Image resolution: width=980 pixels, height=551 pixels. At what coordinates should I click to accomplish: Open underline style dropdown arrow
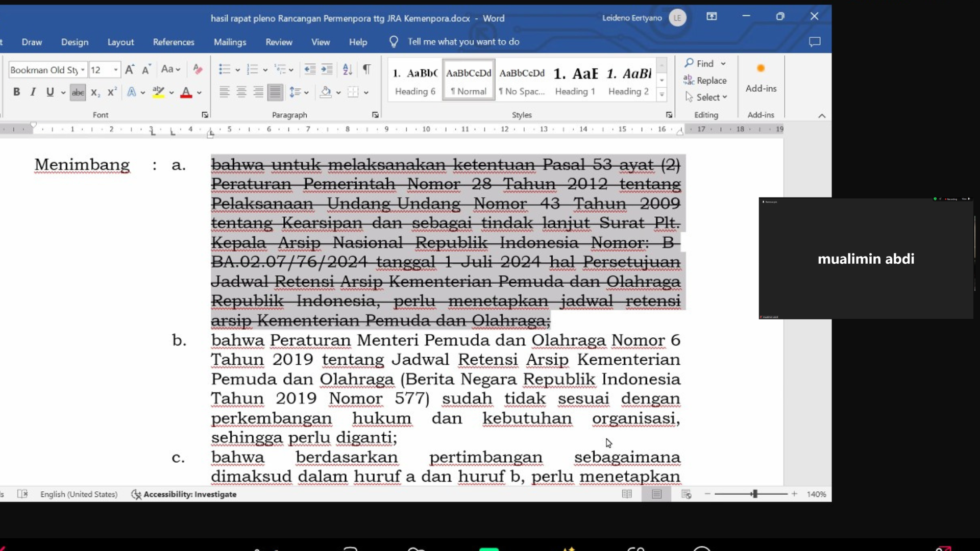click(x=63, y=93)
